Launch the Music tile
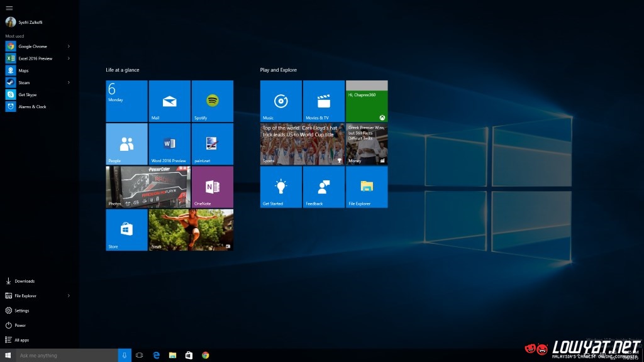644x362 pixels. [x=280, y=101]
